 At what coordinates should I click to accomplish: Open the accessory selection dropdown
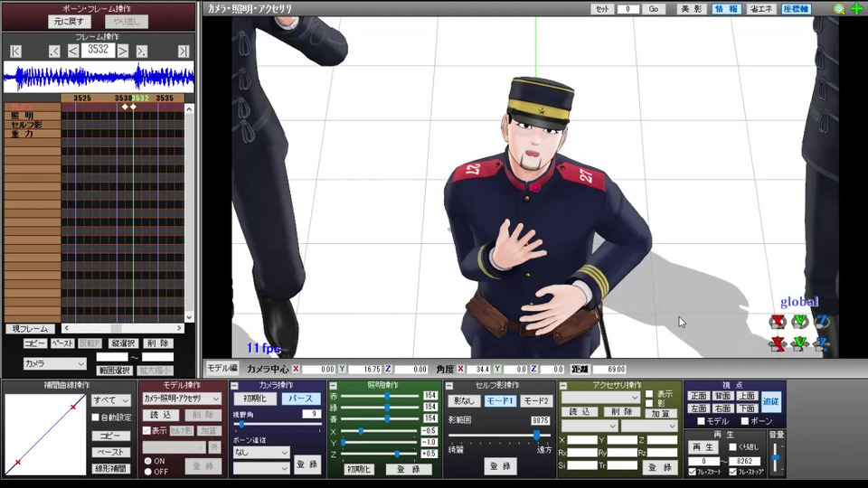pos(600,398)
